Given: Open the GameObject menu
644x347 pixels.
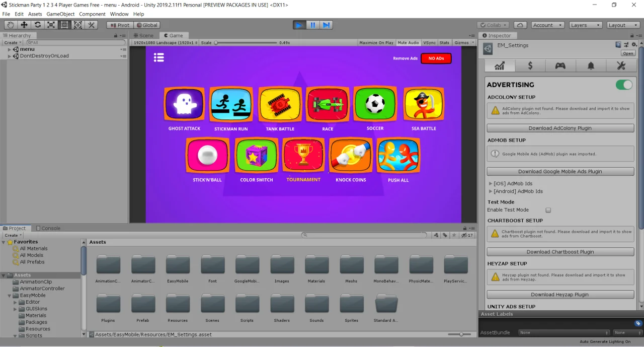Looking at the screenshot, I should pyautogui.click(x=60, y=14).
